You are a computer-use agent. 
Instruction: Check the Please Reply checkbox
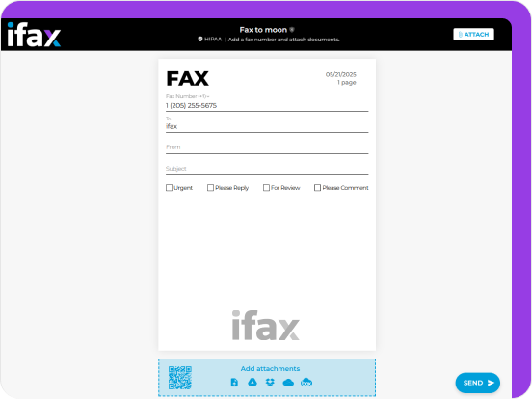[210, 188]
